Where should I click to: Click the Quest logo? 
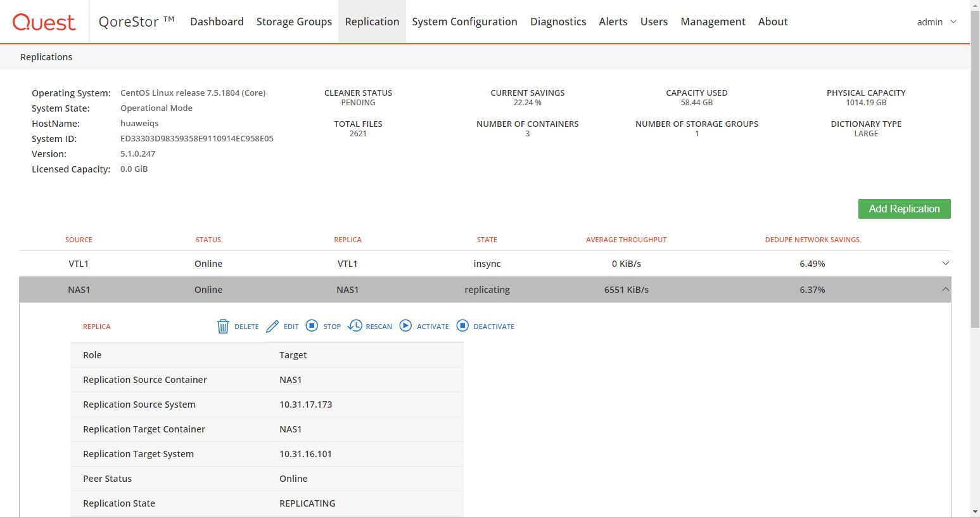44,22
